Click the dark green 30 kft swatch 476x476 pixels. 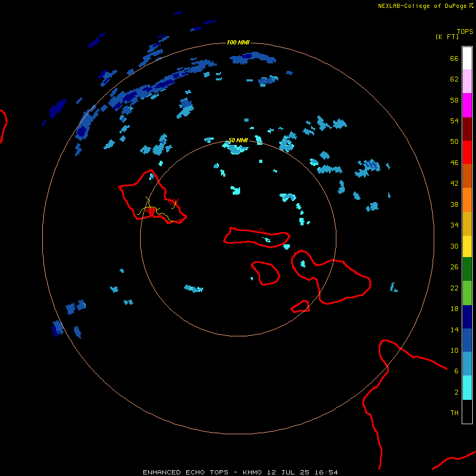coord(467,269)
